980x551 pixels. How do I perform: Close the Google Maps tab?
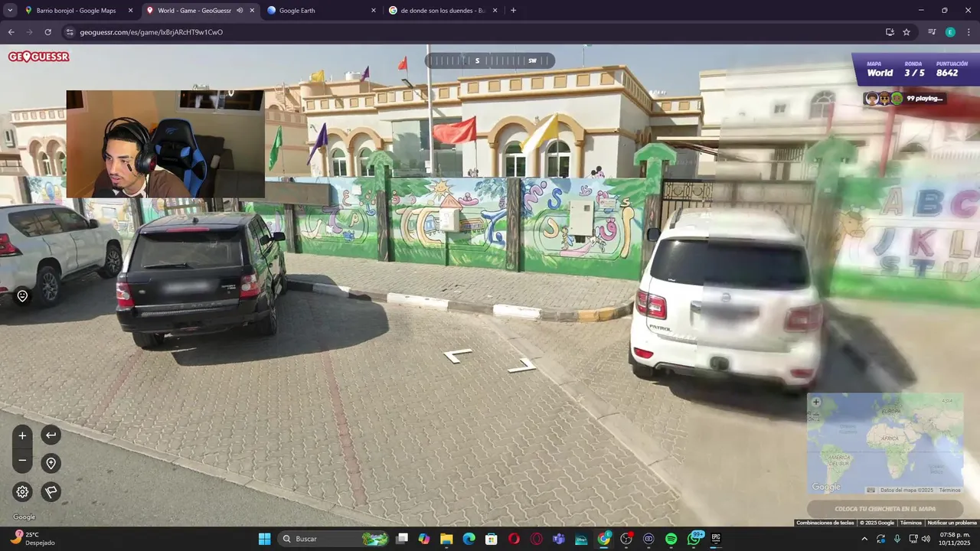130,11
